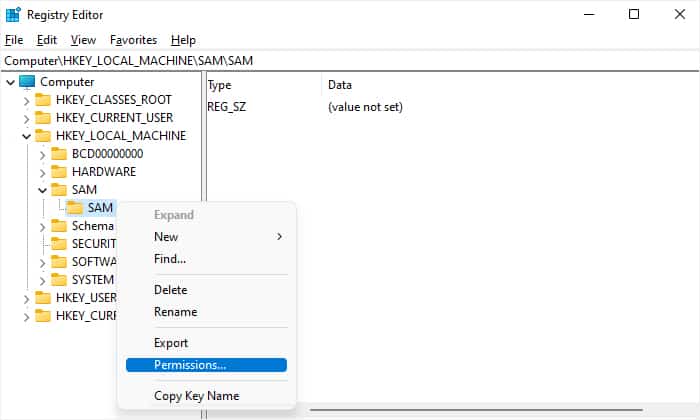Screen dimensions: 700x420
Task: Click the HKEY_CURRENT_CONFIG folder icon
Action: coord(43,316)
